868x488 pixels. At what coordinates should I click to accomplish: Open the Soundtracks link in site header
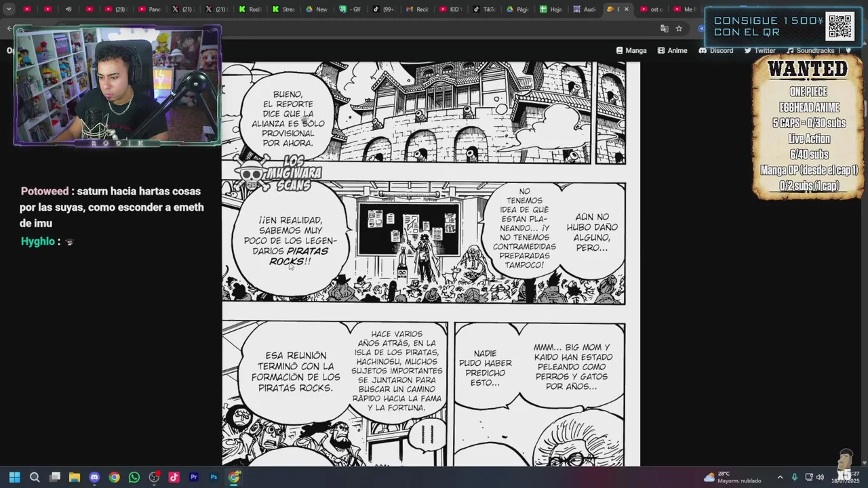point(810,50)
